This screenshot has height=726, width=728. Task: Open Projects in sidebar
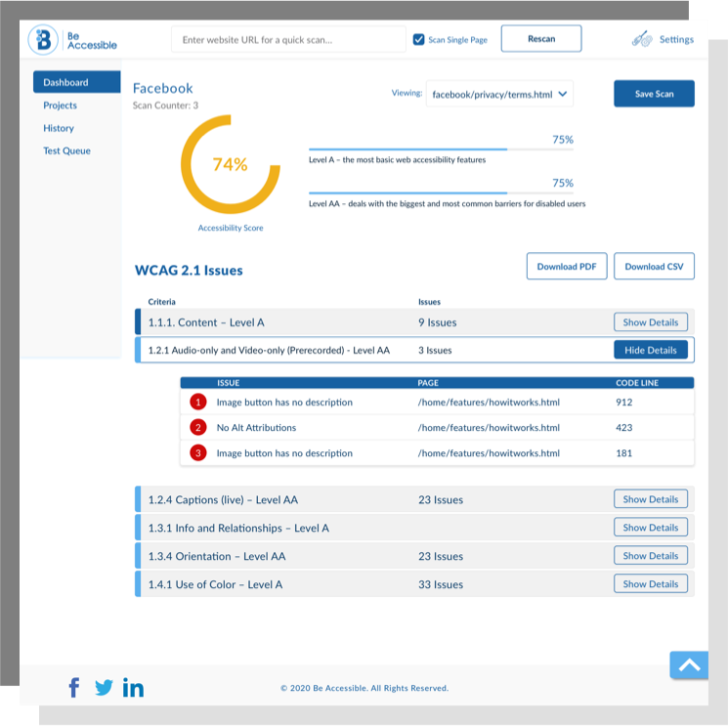click(x=60, y=106)
